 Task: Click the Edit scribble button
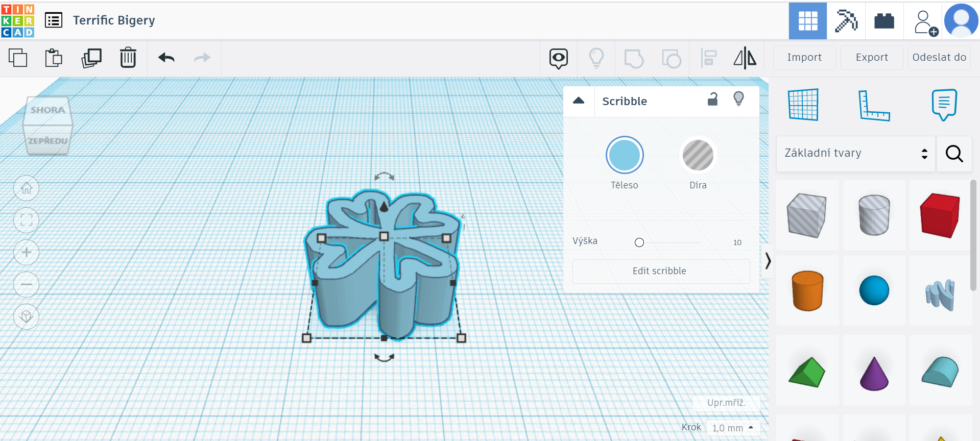(x=661, y=271)
